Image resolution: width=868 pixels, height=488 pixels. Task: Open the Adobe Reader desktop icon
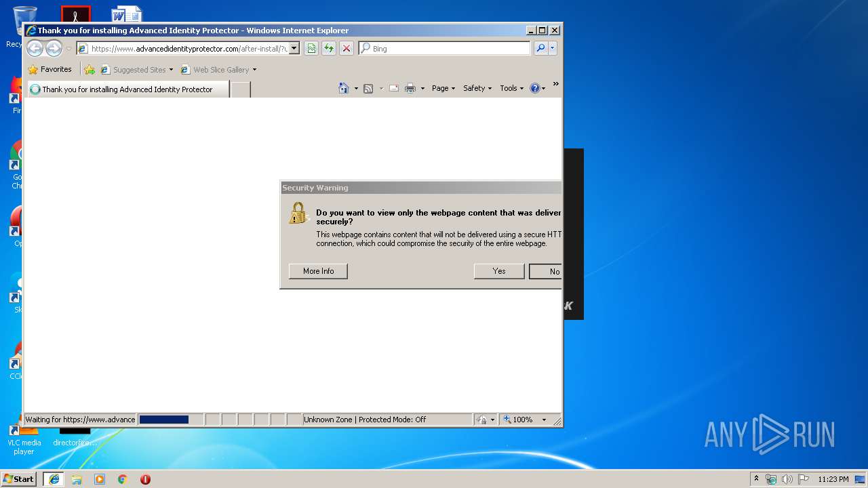click(x=75, y=14)
